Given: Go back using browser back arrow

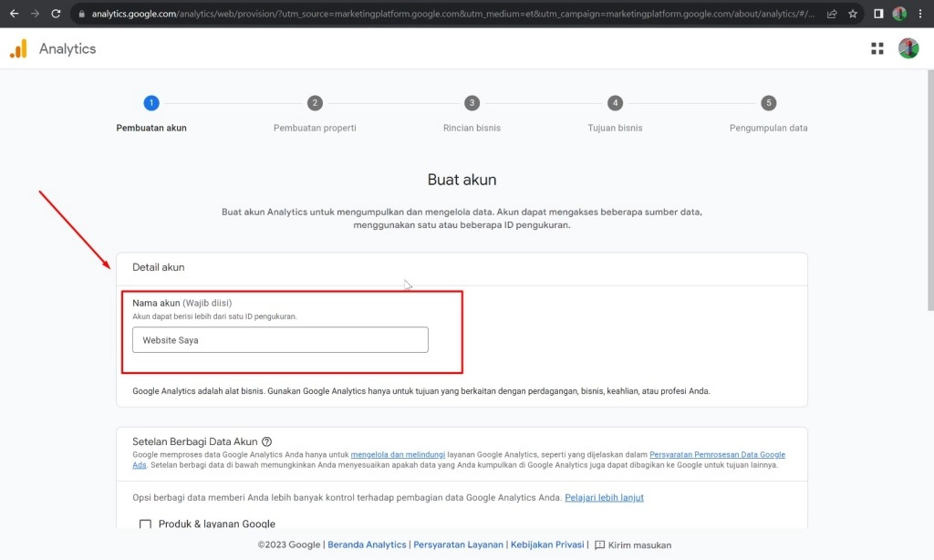Looking at the screenshot, I should 14,14.
